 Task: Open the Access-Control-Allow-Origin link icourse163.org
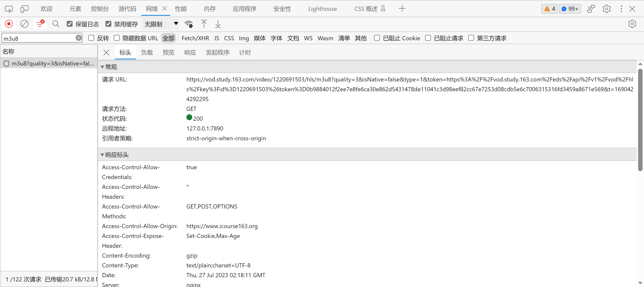pyautogui.click(x=222, y=226)
